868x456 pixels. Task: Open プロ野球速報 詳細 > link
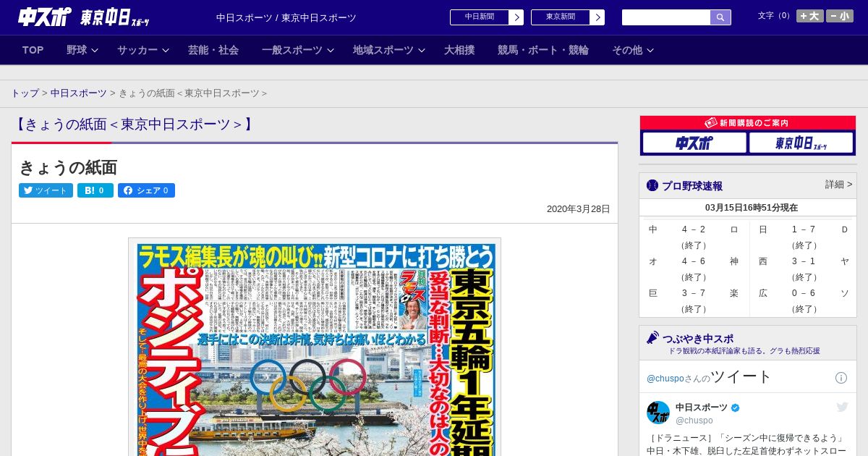pyautogui.click(x=838, y=185)
